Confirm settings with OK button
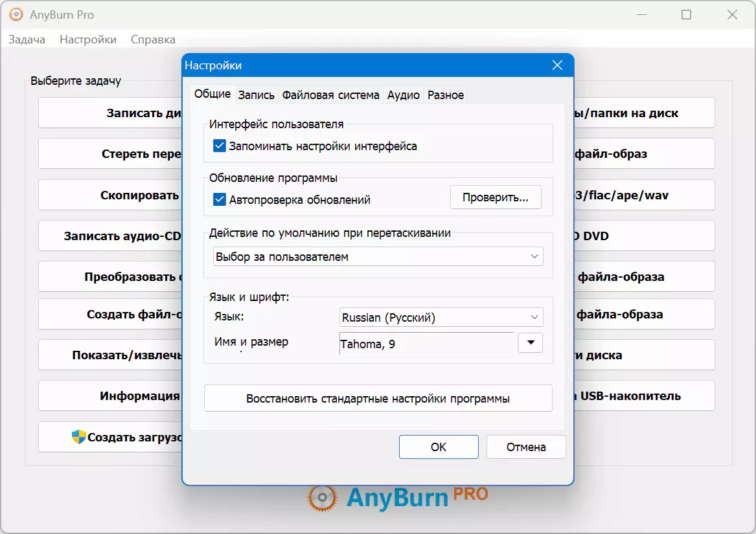Viewport: 756px width, 534px height. [439, 447]
